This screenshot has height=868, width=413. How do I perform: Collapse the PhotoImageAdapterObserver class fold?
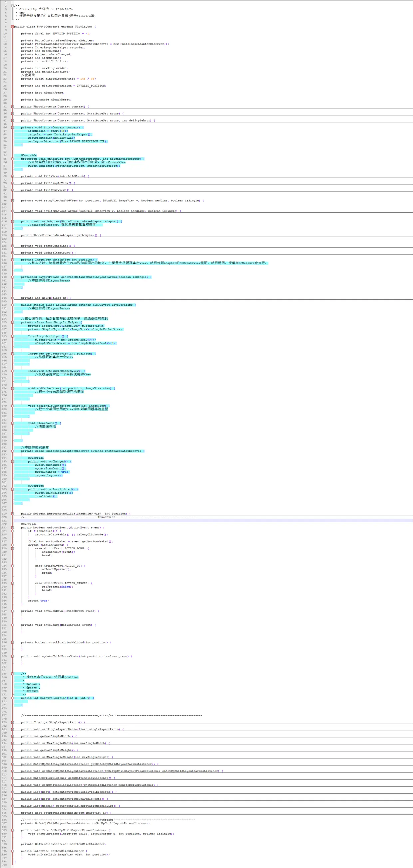(12, 451)
